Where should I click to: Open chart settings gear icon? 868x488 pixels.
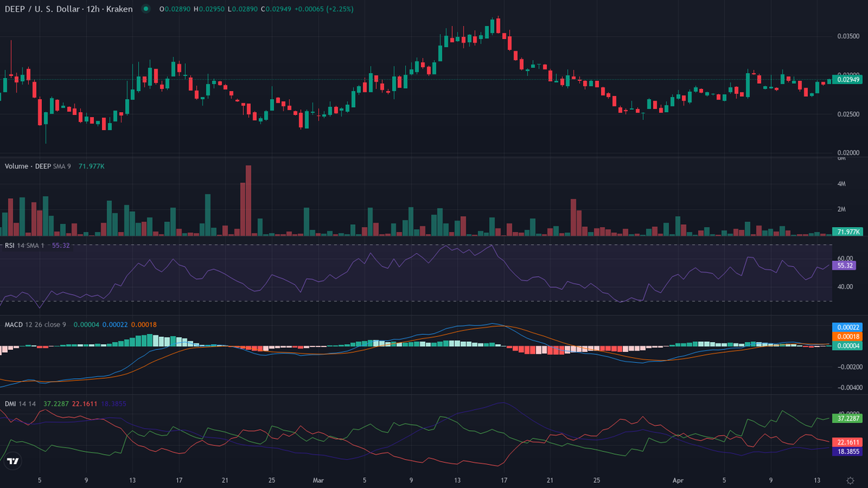[x=850, y=479]
